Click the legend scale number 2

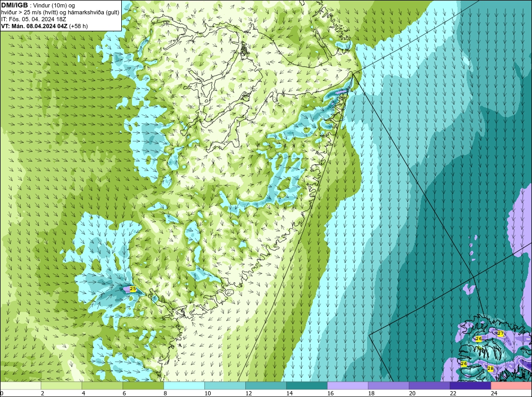[43, 393]
